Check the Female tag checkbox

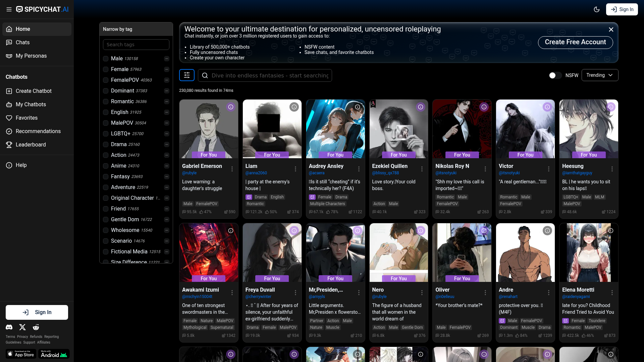106,69
